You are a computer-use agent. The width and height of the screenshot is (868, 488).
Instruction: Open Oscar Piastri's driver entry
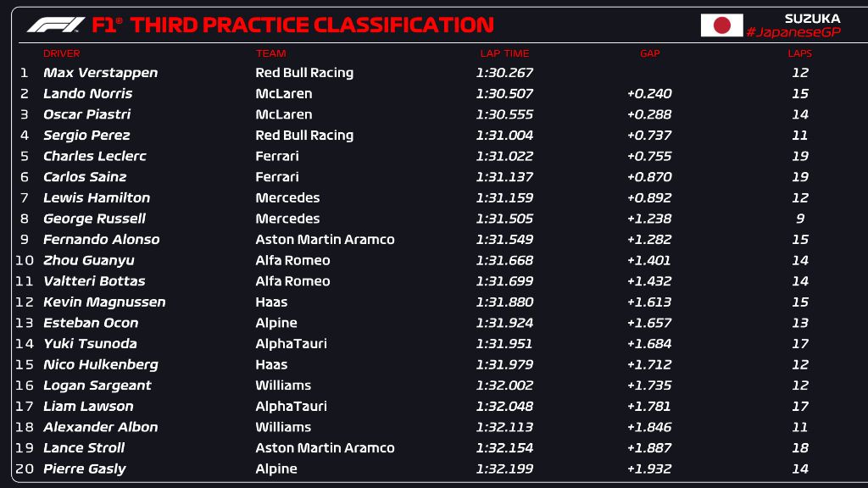pos(86,114)
